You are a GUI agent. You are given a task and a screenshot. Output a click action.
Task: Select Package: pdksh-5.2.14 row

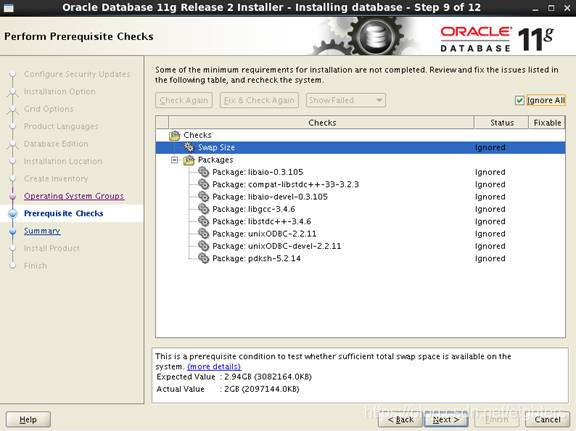pyautogui.click(x=360, y=258)
